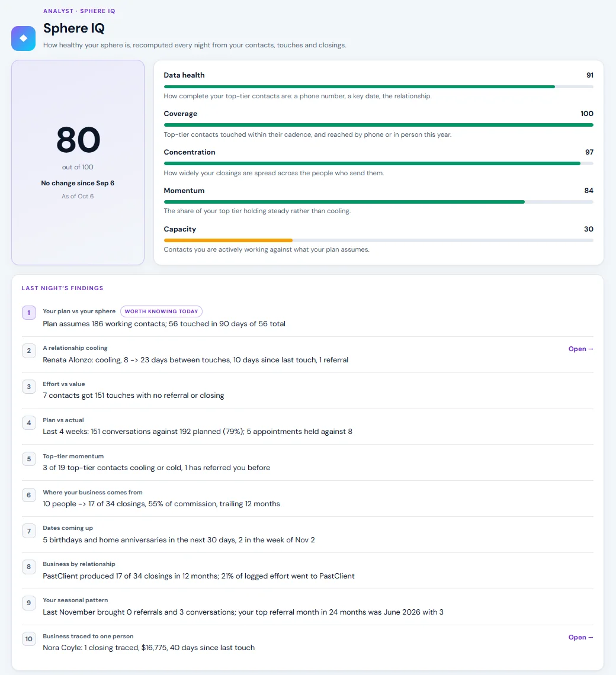Click the Data health score 91
The height and width of the screenshot is (675, 616).
click(590, 75)
